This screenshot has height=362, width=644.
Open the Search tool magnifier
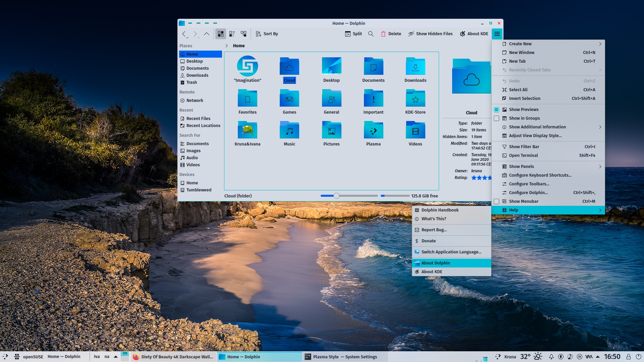371,34
